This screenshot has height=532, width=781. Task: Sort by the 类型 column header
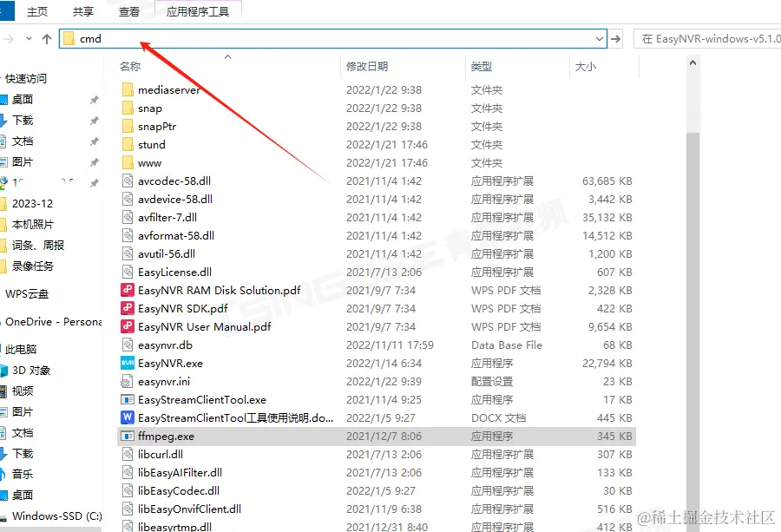(x=482, y=66)
